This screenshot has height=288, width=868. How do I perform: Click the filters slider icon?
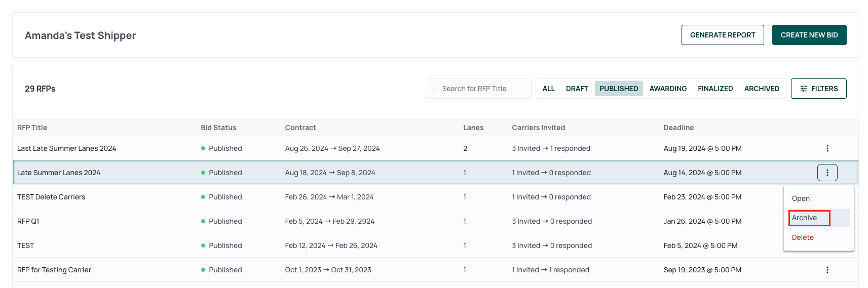point(804,89)
